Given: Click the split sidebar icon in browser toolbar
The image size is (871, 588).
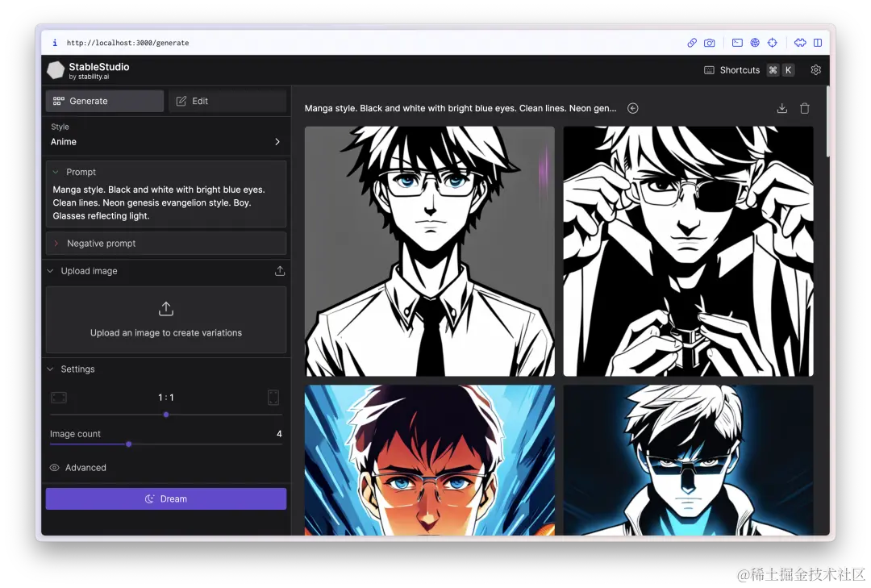Looking at the screenshot, I should pos(818,43).
